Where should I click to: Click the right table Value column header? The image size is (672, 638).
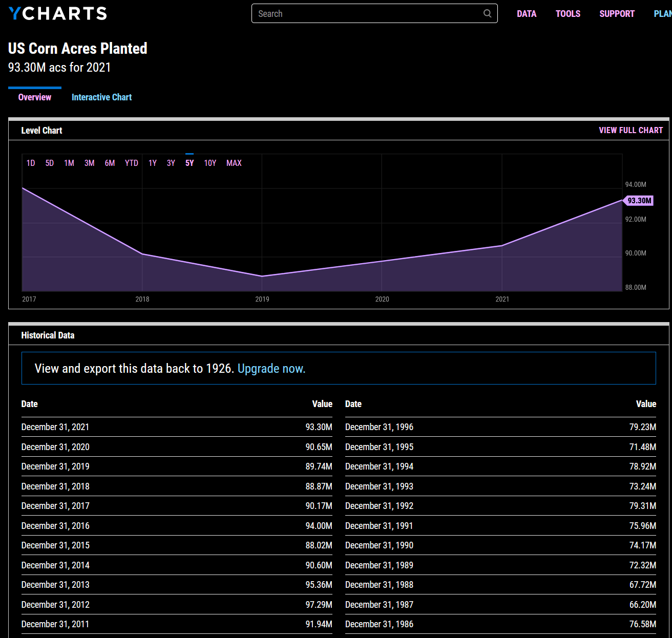tap(646, 404)
